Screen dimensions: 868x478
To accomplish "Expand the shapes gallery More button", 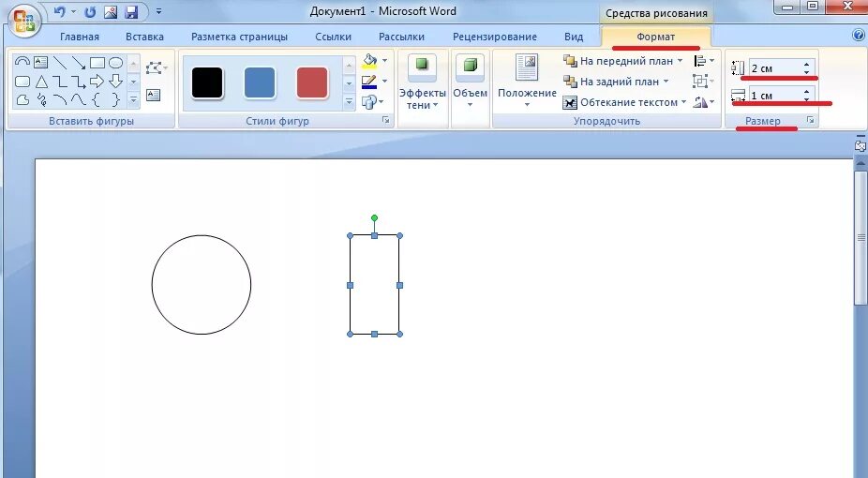I will click(133, 100).
